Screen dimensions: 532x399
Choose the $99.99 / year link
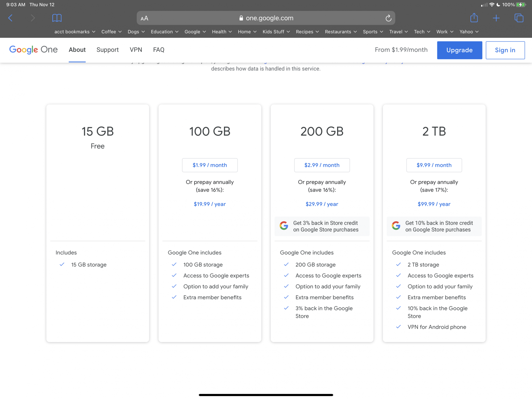pyautogui.click(x=434, y=204)
